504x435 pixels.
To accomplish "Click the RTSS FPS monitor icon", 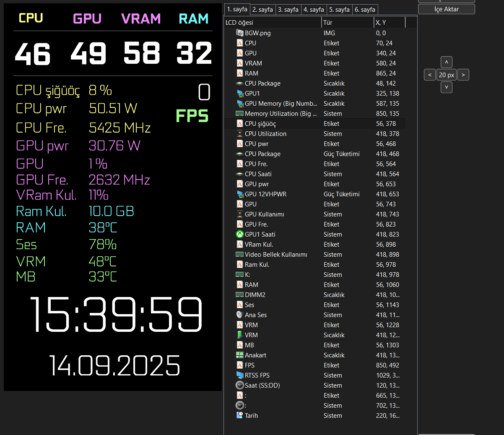I will click(240, 375).
